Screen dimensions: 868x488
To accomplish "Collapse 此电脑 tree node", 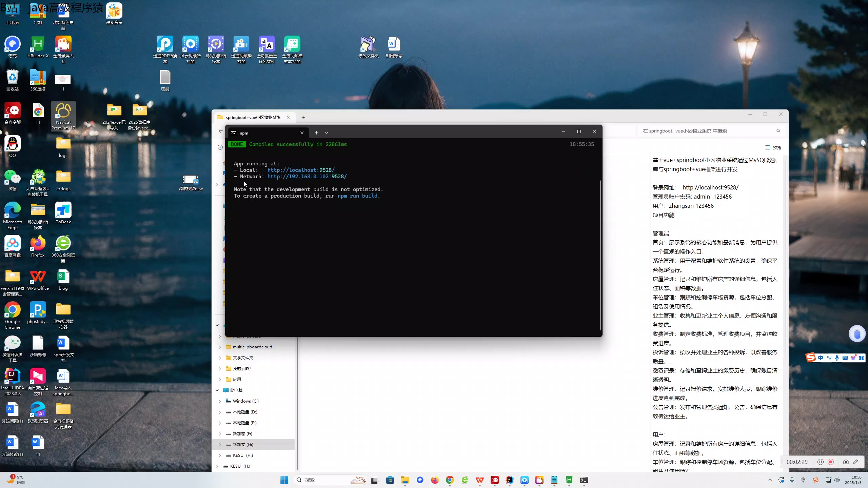I will pyautogui.click(x=217, y=390).
